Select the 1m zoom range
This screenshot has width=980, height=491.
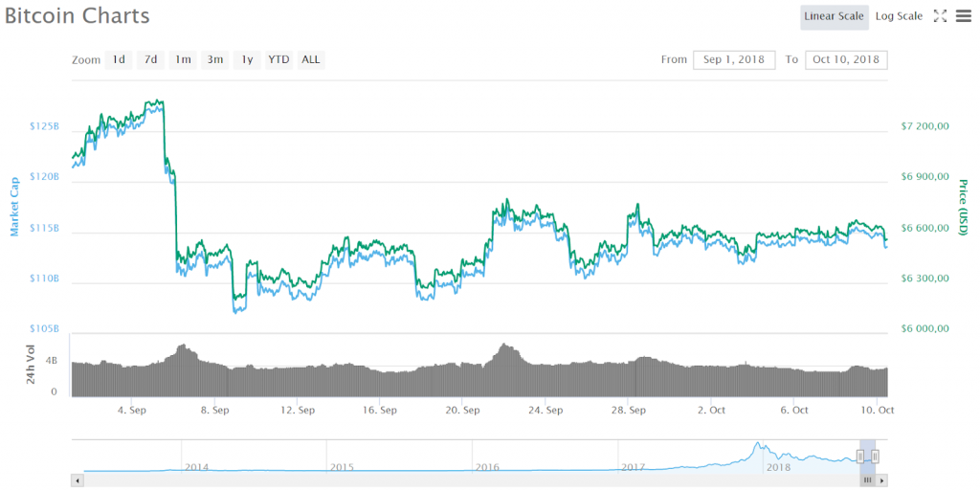182,59
